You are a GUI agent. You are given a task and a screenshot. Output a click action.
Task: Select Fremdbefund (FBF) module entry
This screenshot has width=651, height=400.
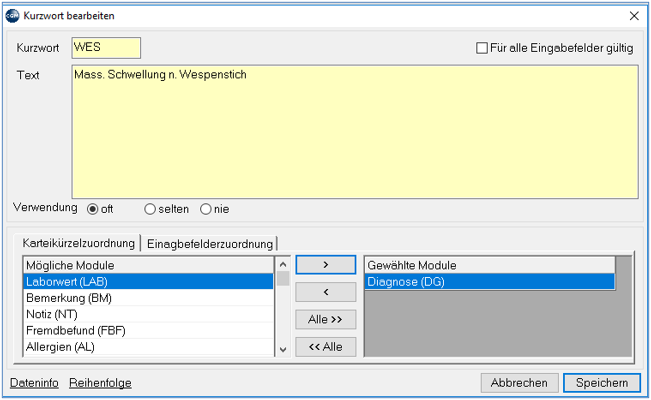[x=148, y=330]
